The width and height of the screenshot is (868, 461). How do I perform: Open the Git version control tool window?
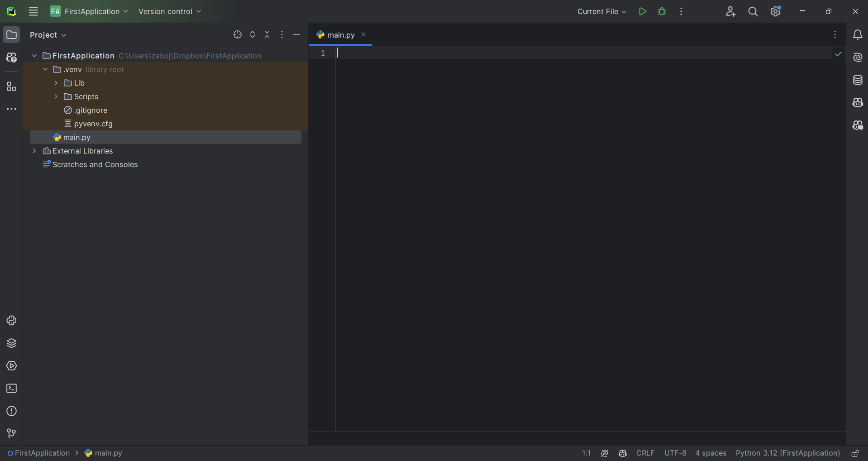(x=11, y=434)
